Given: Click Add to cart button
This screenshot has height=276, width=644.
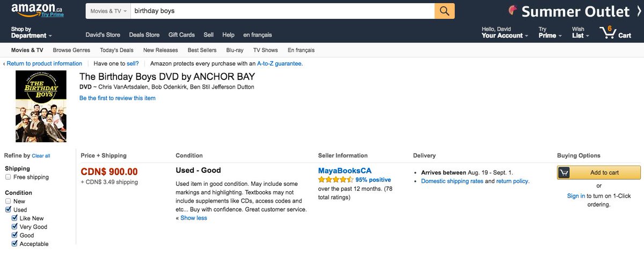Looking at the screenshot, I should (x=599, y=172).
